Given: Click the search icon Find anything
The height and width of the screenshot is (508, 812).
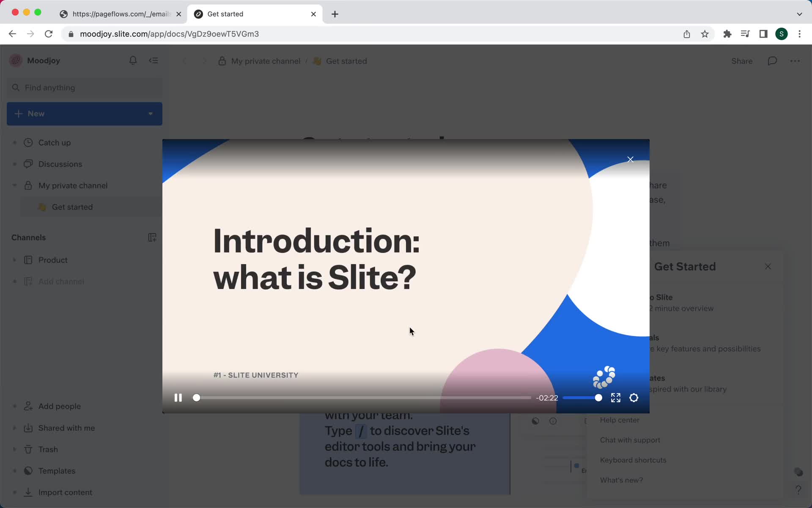Looking at the screenshot, I should click(x=16, y=87).
